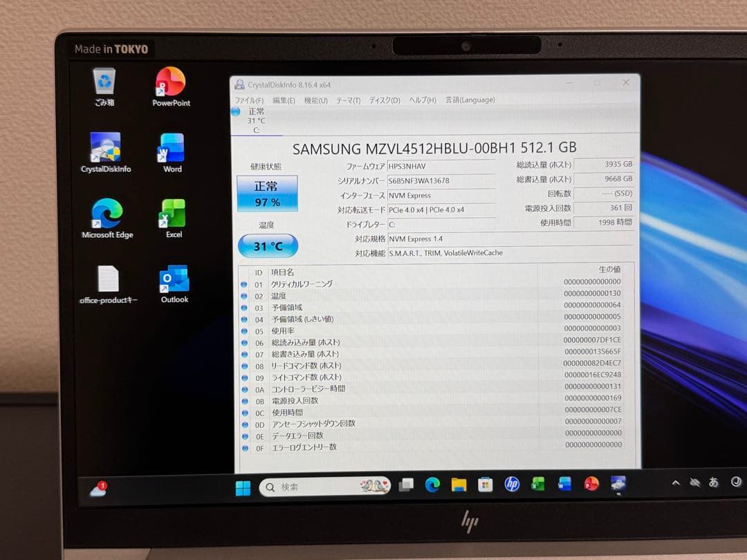Click the firmware field HPS3NHAV
Viewport: 747px width, 560px height.
point(441,166)
